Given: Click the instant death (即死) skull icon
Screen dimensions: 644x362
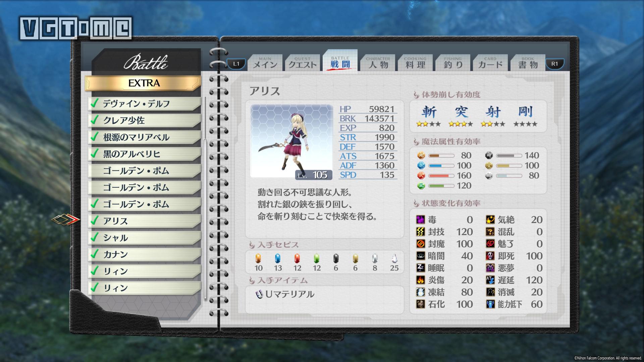Looking at the screenshot, I should (x=490, y=256).
